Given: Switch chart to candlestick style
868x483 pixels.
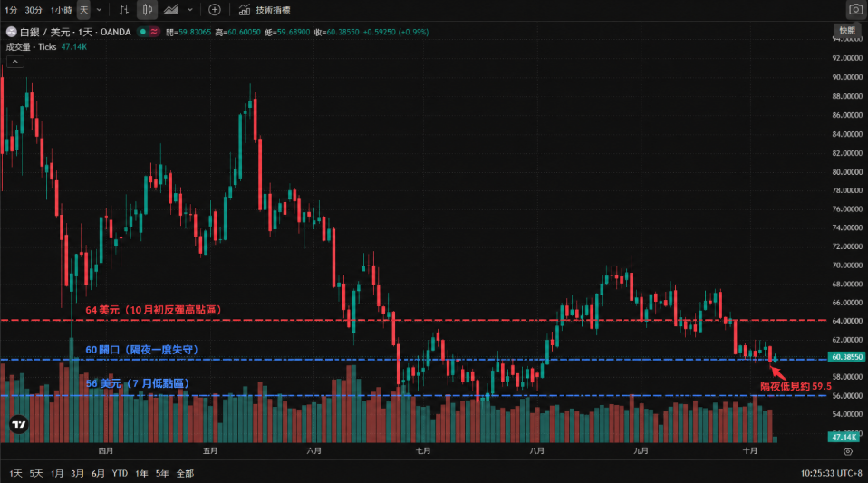Looking at the screenshot, I should [148, 10].
